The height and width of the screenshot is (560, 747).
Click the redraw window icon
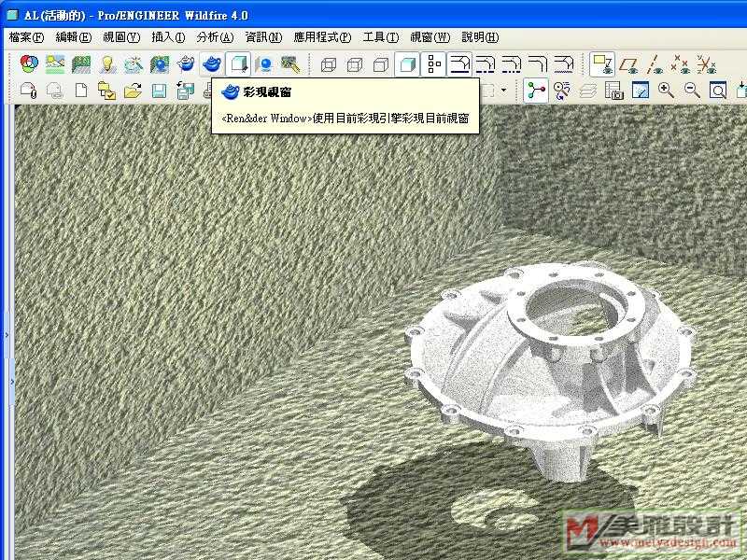[x=640, y=90]
